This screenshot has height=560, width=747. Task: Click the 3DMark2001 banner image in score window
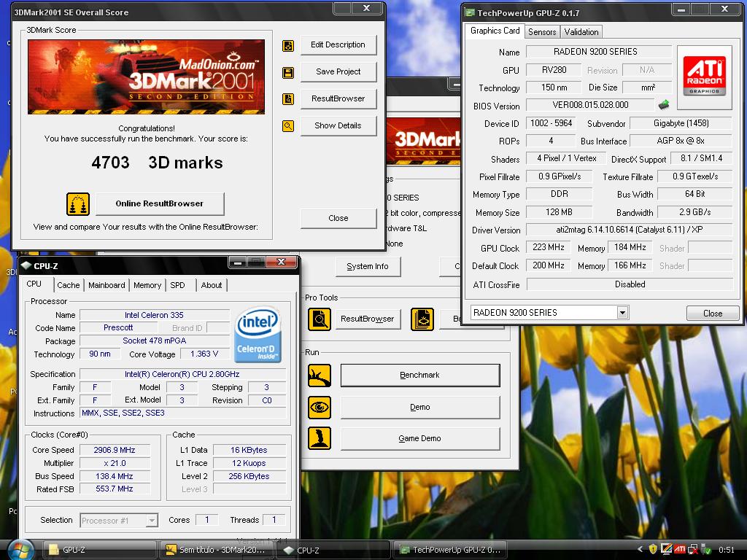[x=146, y=77]
